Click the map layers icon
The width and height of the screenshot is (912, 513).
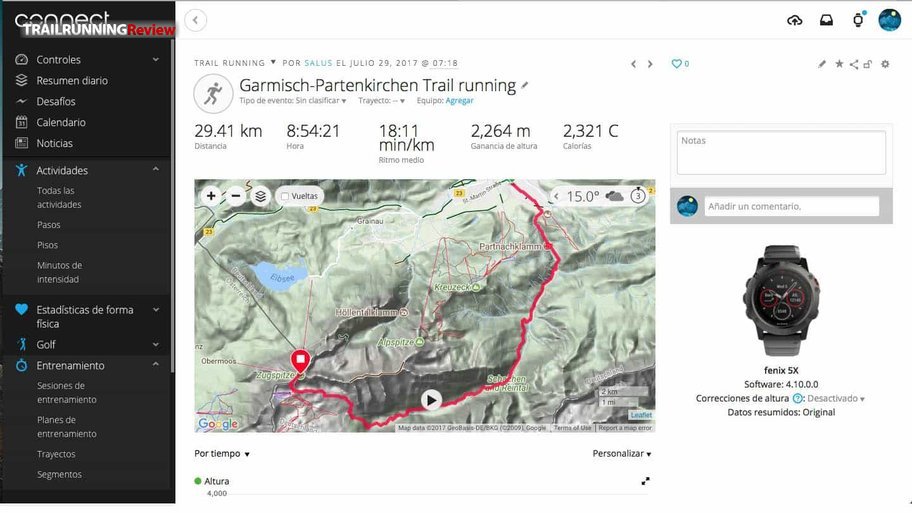261,196
